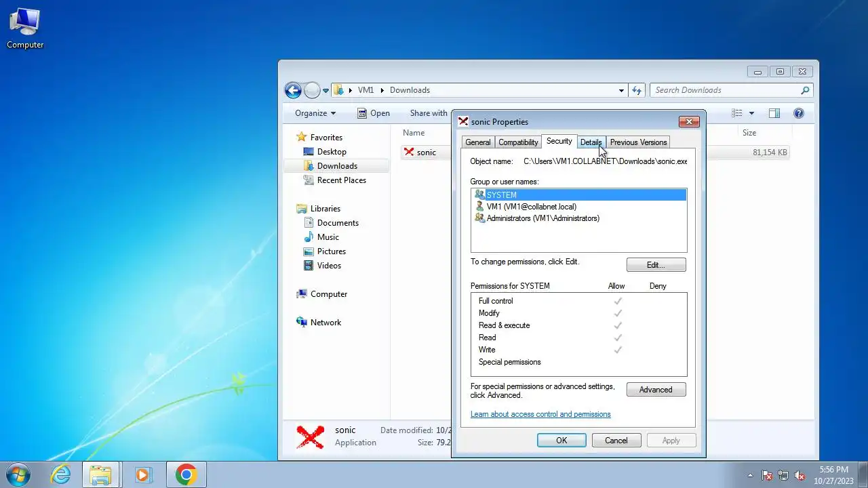Click the Change your view icon
The image size is (868, 488).
tap(737, 113)
